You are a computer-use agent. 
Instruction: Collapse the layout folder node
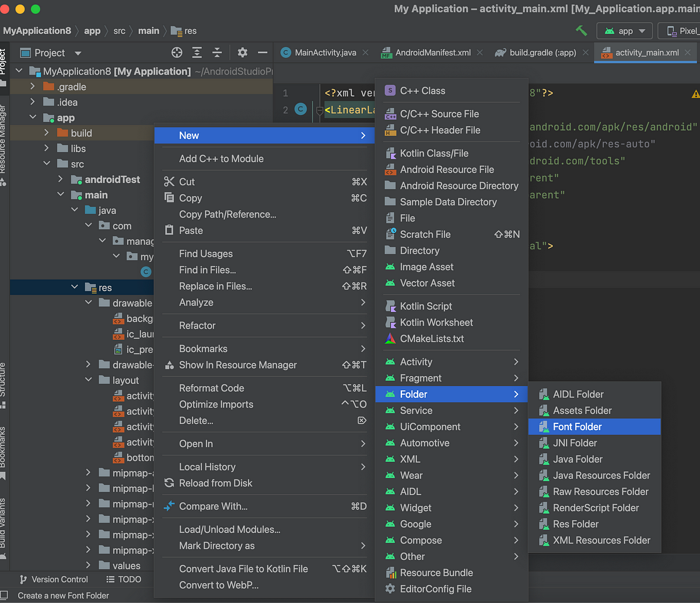pos(89,380)
